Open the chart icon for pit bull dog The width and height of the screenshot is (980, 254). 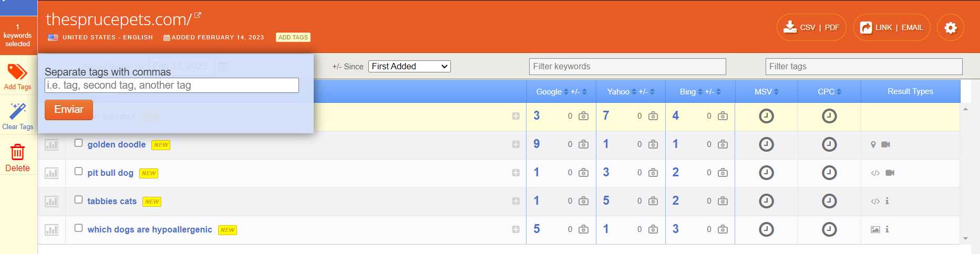pyautogui.click(x=51, y=173)
